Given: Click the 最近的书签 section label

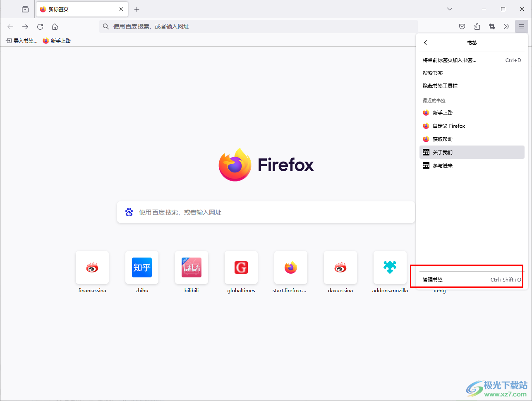Looking at the screenshot, I should (434, 100).
